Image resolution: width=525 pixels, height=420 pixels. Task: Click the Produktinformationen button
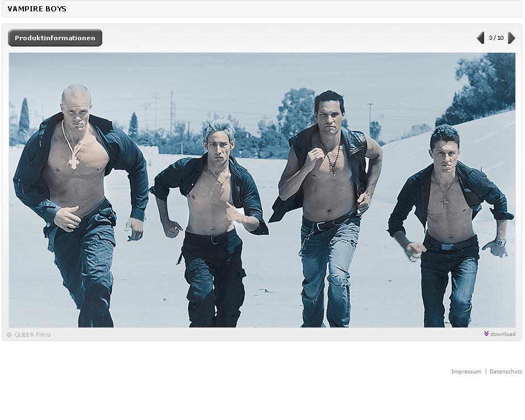pyautogui.click(x=55, y=38)
